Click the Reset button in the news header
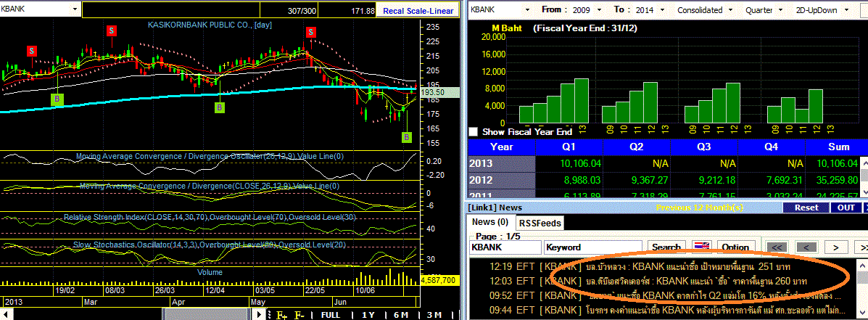 pos(806,208)
